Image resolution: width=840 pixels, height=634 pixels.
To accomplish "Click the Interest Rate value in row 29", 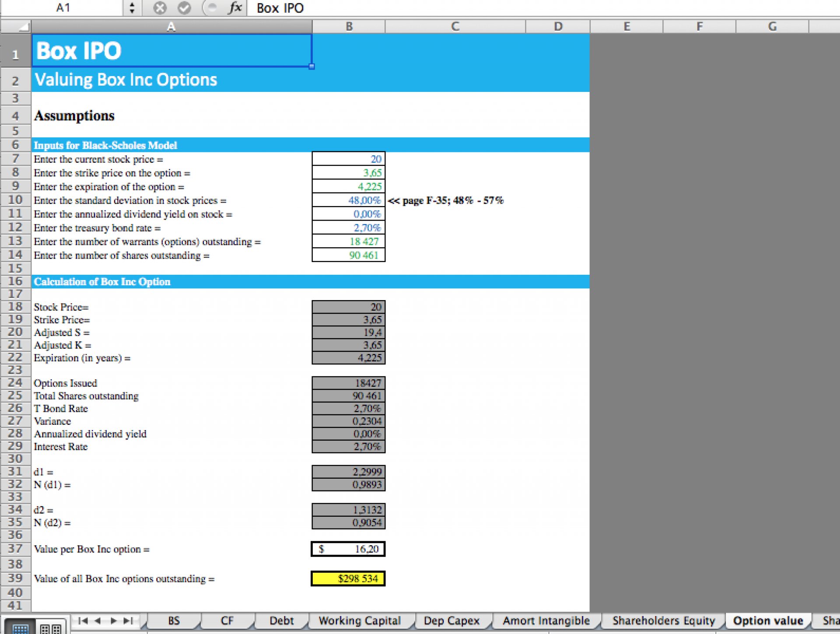I will click(x=349, y=447).
